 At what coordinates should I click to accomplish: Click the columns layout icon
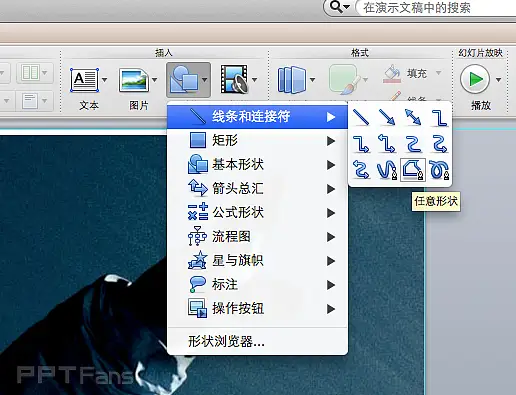[x=30, y=73]
